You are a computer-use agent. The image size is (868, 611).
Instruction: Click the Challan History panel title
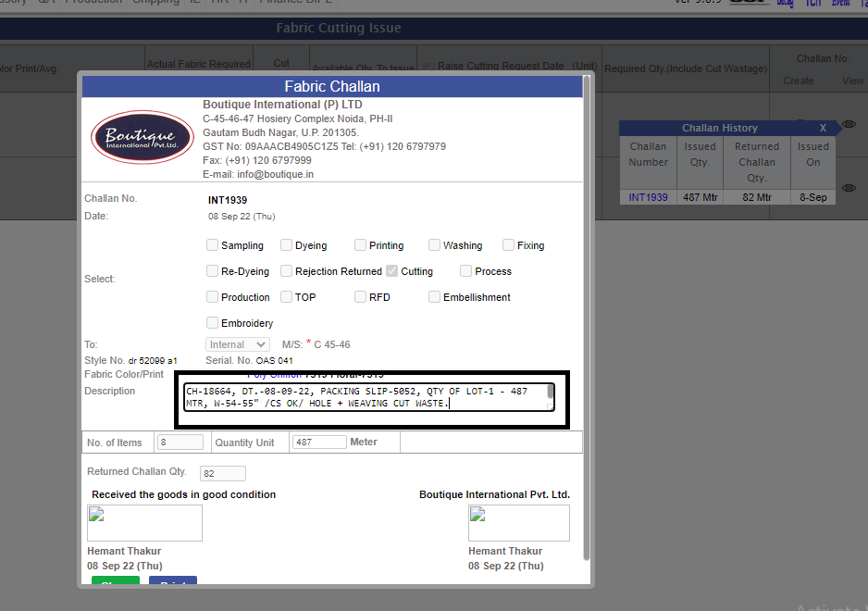[720, 128]
